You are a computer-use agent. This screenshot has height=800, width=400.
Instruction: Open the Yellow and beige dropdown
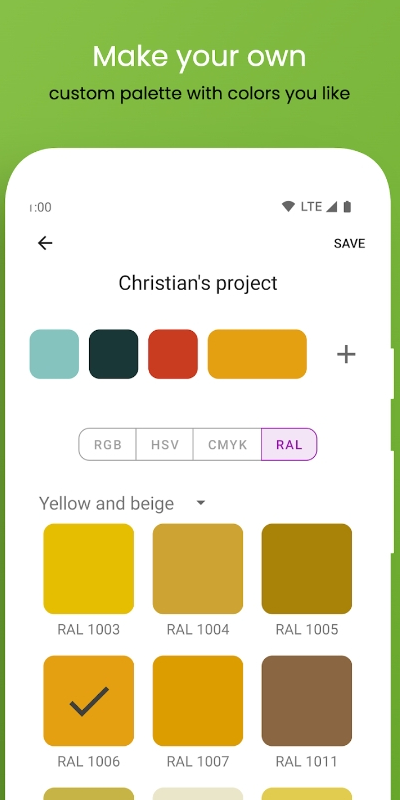122,504
